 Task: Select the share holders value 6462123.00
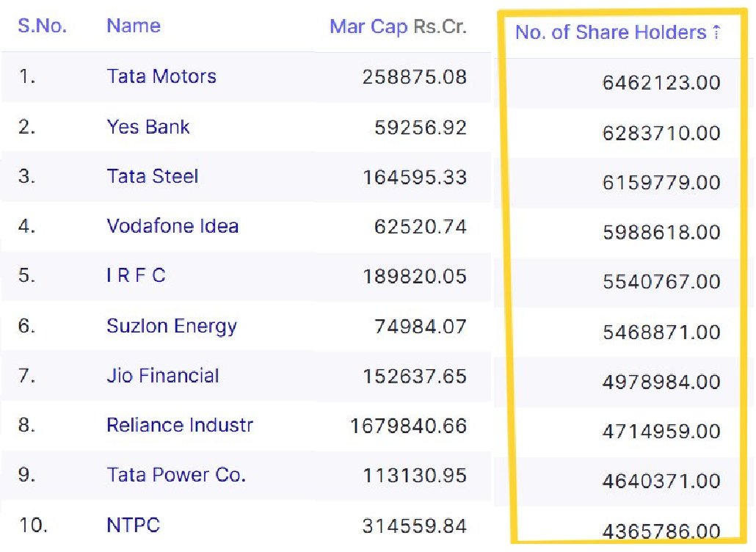[x=661, y=83]
